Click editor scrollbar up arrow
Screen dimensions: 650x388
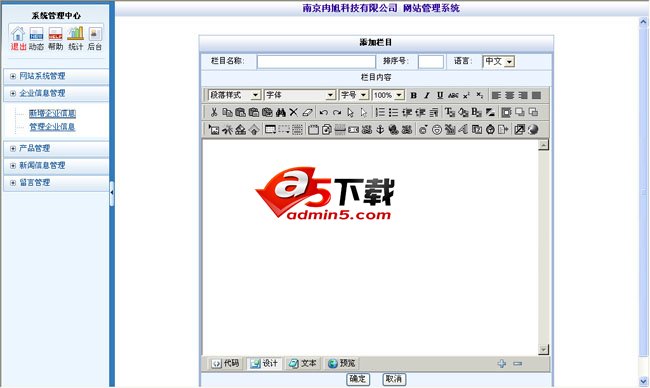tap(543, 145)
